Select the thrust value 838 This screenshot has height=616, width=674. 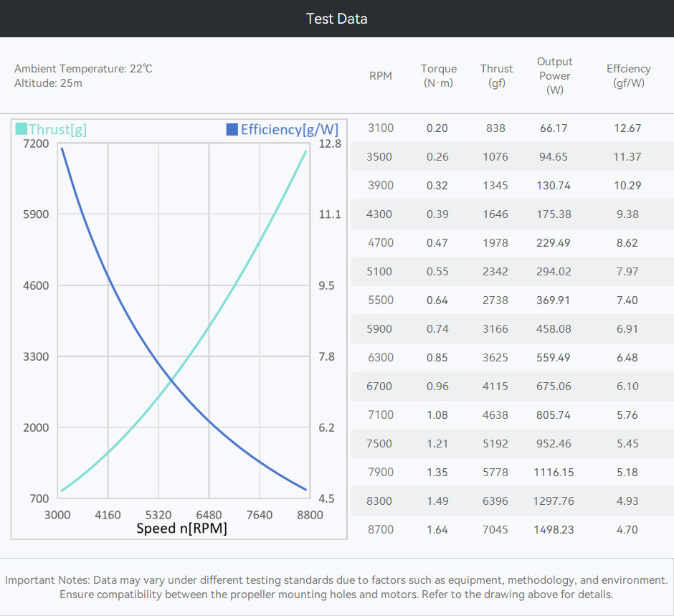(x=495, y=128)
